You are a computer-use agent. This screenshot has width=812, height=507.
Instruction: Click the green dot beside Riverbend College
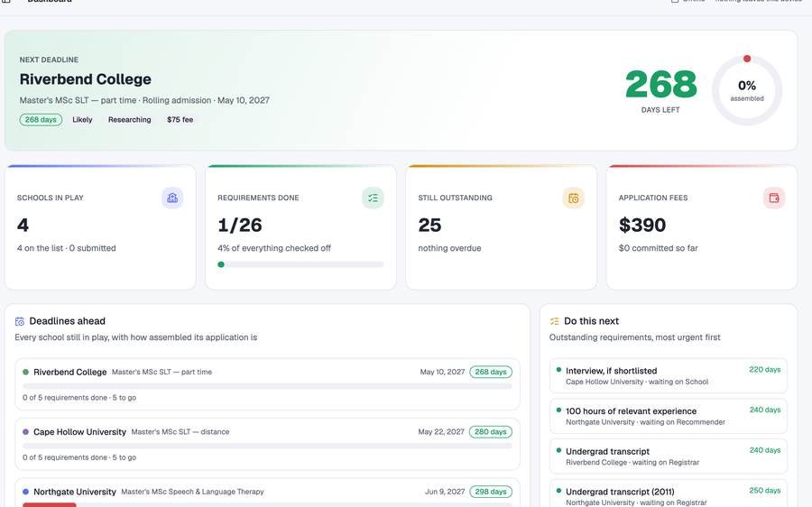pos(26,372)
